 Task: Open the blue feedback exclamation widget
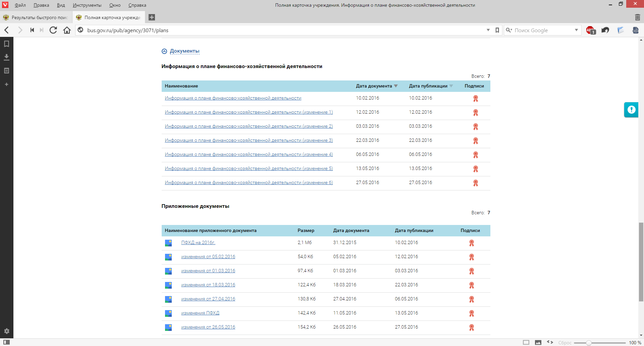pyautogui.click(x=631, y=110)
